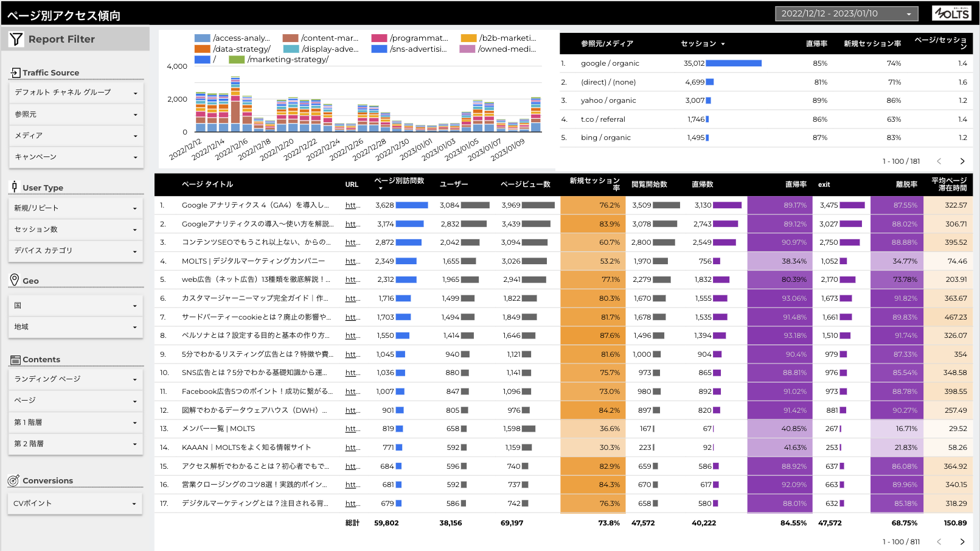This screenshot has height=551, width=980.
Task: Click the /access-analy... legend color swatch
Action: (x=203, y=38)
